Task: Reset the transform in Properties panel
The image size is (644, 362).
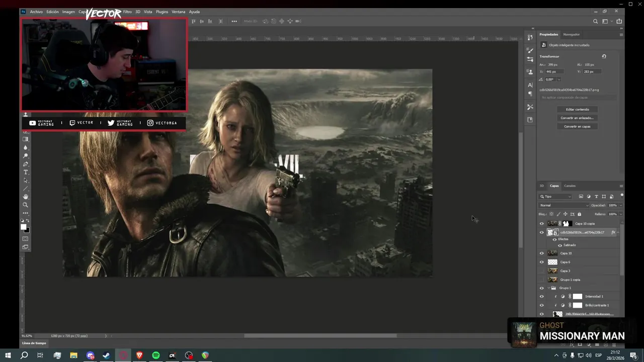Action: (604, 56)
